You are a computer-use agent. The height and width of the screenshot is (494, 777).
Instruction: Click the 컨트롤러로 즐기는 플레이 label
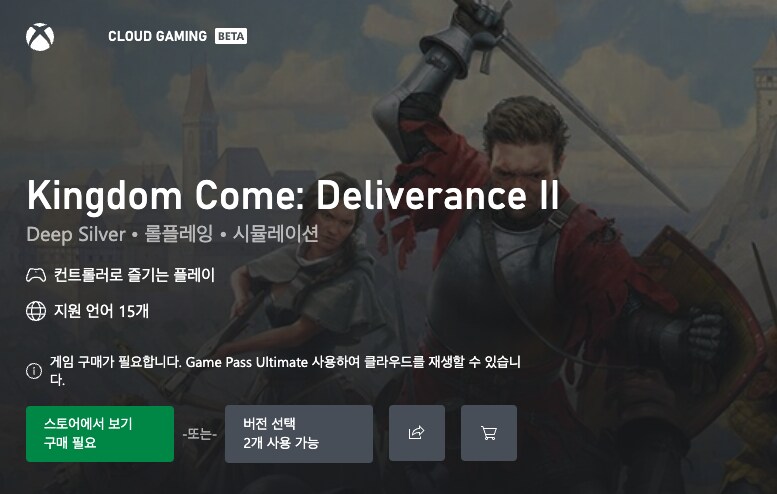[x=134, y=275]
